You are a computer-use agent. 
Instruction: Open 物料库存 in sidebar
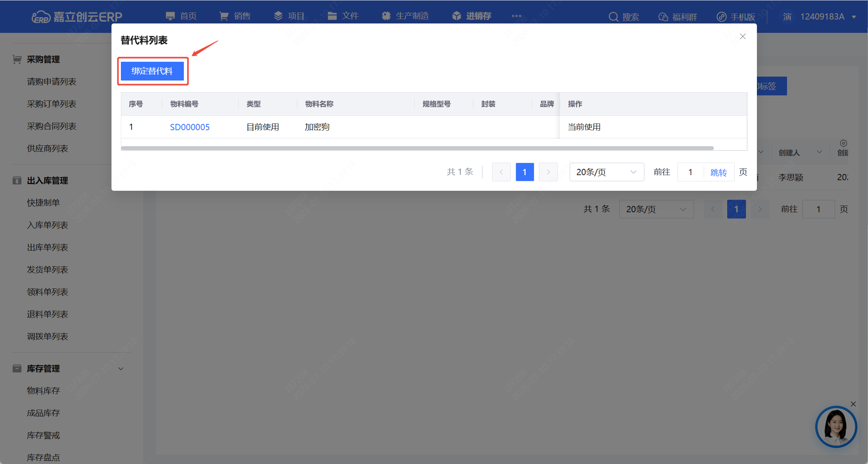pos(43,391)
